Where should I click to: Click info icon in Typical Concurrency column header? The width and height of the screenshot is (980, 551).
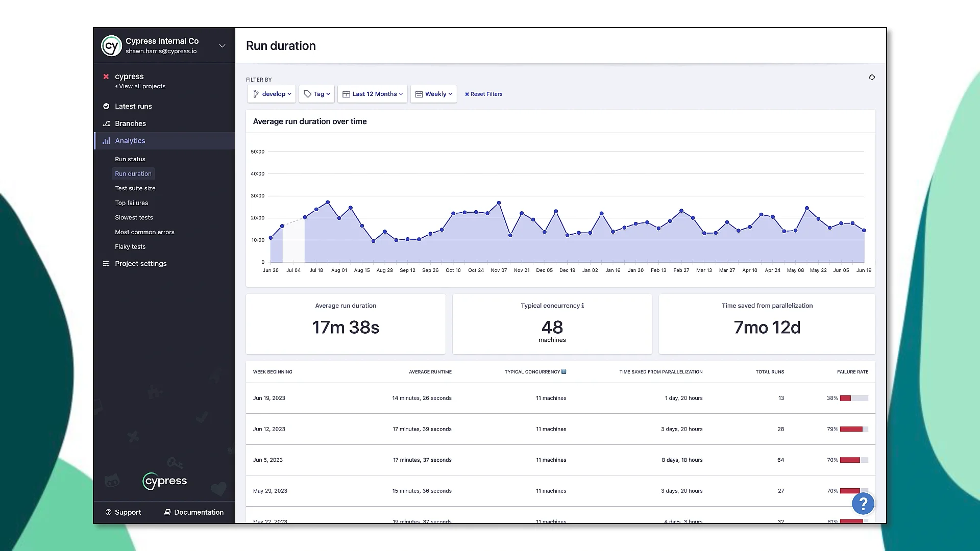pyautogui.click(x=564, y=372)
